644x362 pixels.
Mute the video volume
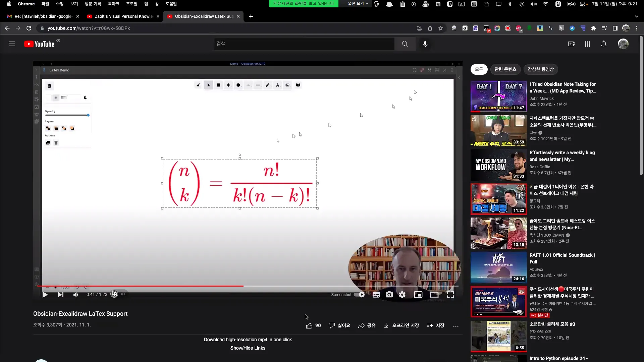pos(76,295)
